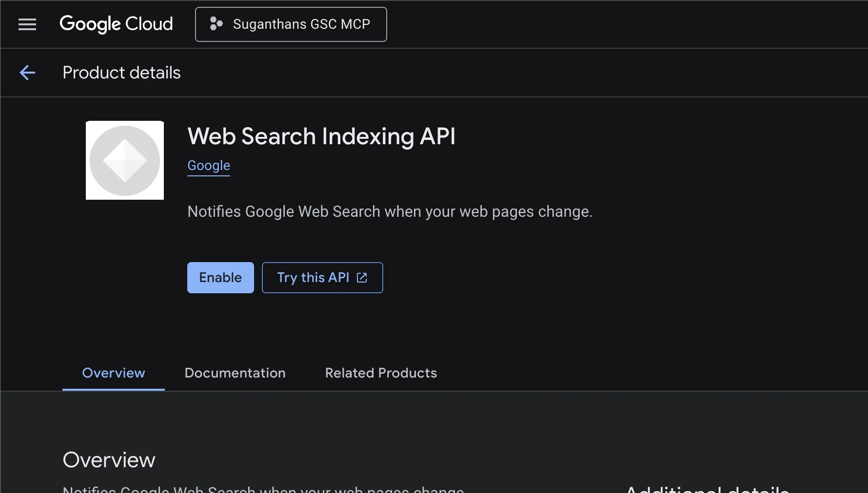
Task: Click the overview paragraph at the bottom
Action: tap(263, 490)
